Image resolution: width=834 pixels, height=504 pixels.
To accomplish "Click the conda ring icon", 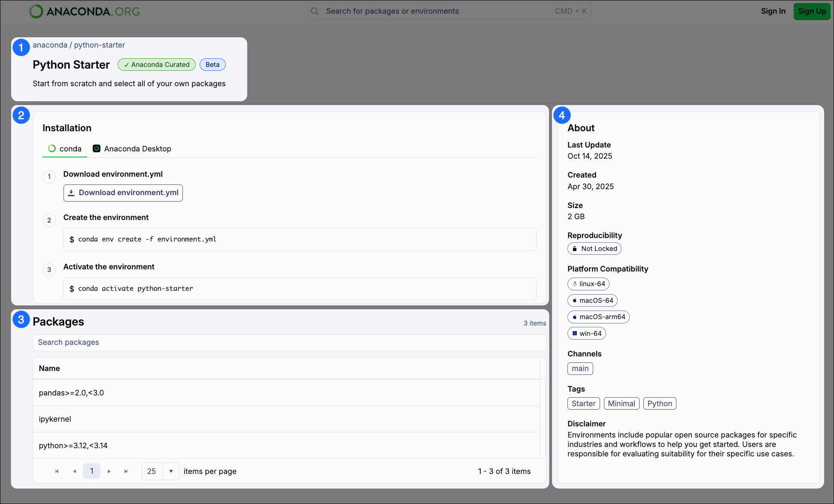I will [52, 148].
